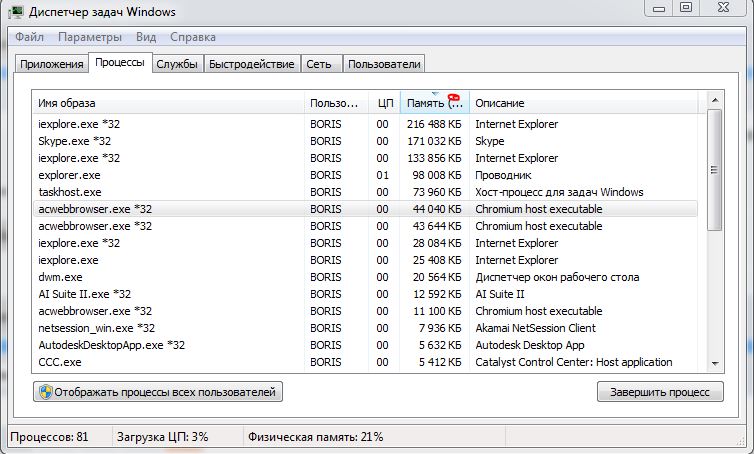Image resolution: width=754 pixels, height=454 pixels.
Task: Click the 171 032 КБ memory value
Action: pyautogui.click(x=434, y=141)
